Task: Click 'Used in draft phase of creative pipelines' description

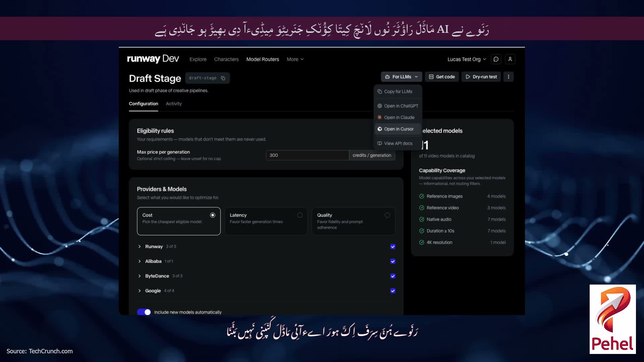Action: click(x=168, y=90)
